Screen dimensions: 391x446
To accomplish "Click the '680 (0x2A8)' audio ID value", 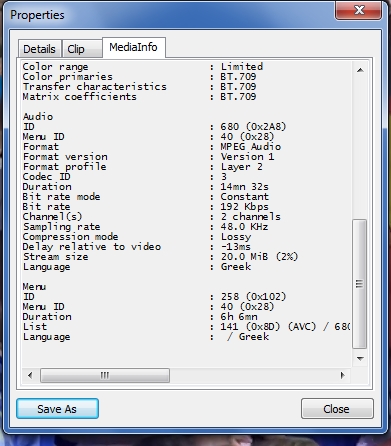I will click(x=253, y=127).
